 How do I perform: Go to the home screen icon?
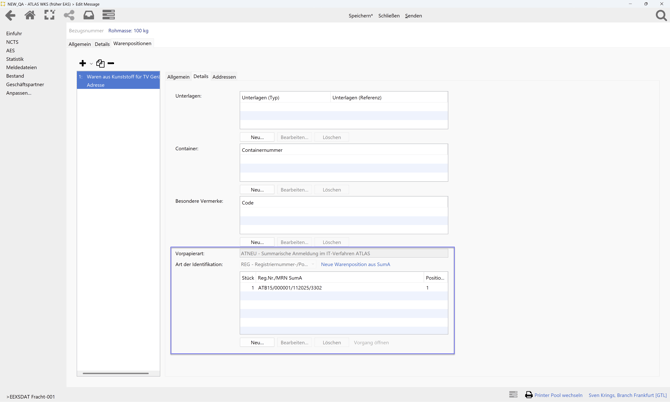[30, 15]
